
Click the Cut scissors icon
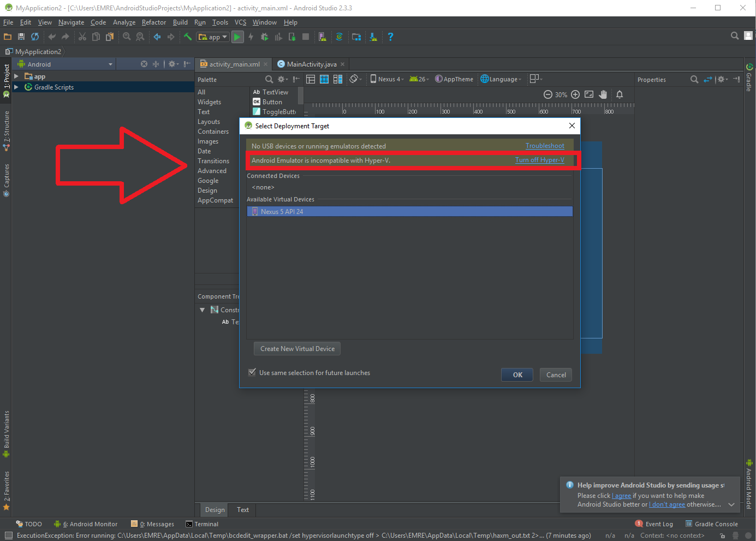[82, 37]
